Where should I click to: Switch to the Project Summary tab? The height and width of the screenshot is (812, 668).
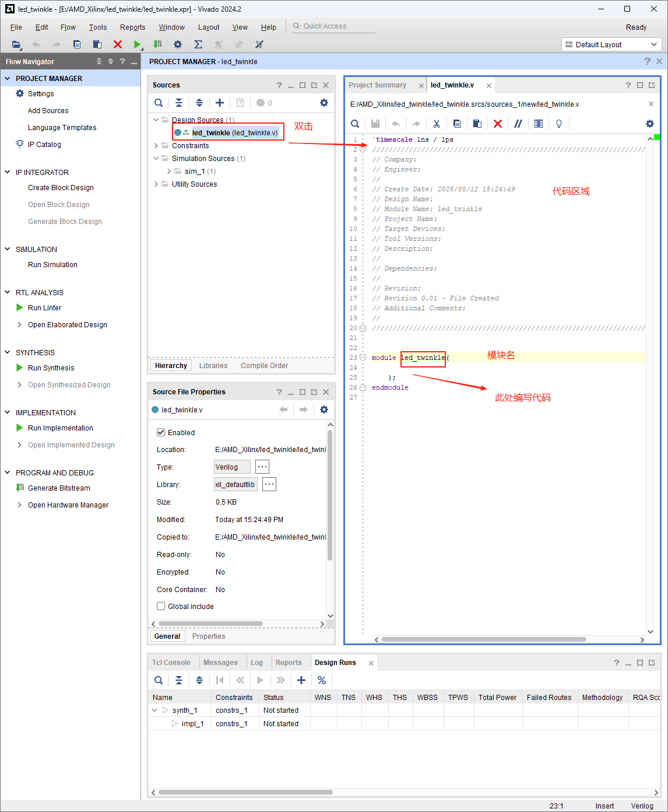(x=377, y=85)
